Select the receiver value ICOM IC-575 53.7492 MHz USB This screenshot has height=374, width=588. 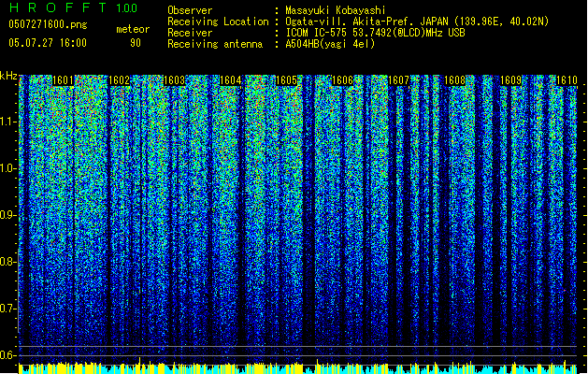coord(376,33)
